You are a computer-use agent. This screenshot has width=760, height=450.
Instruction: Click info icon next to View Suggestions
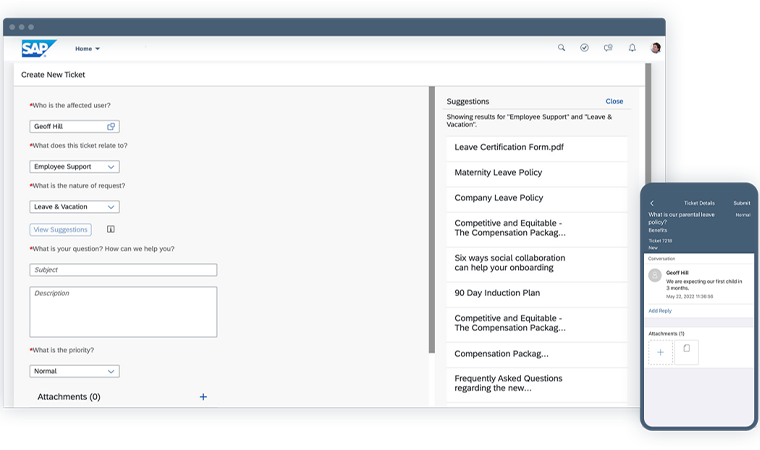tap(111, 230)
